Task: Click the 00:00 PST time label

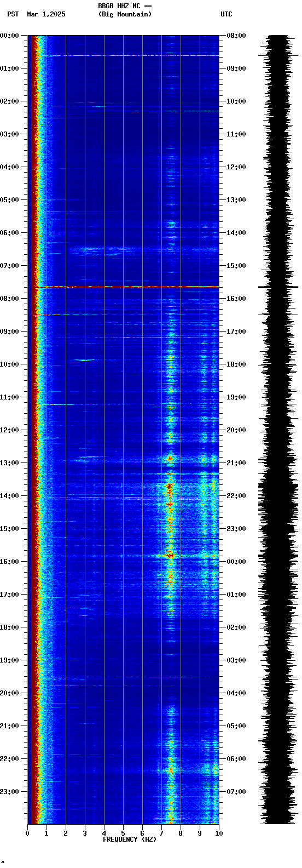Action: [9, 36]
